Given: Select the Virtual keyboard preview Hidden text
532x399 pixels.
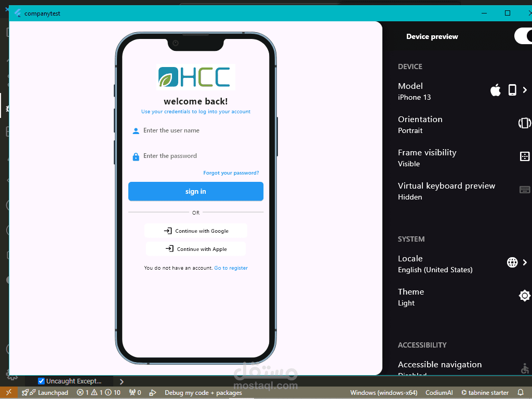Looking at the screenshot, I should click(x=410, y=197).
